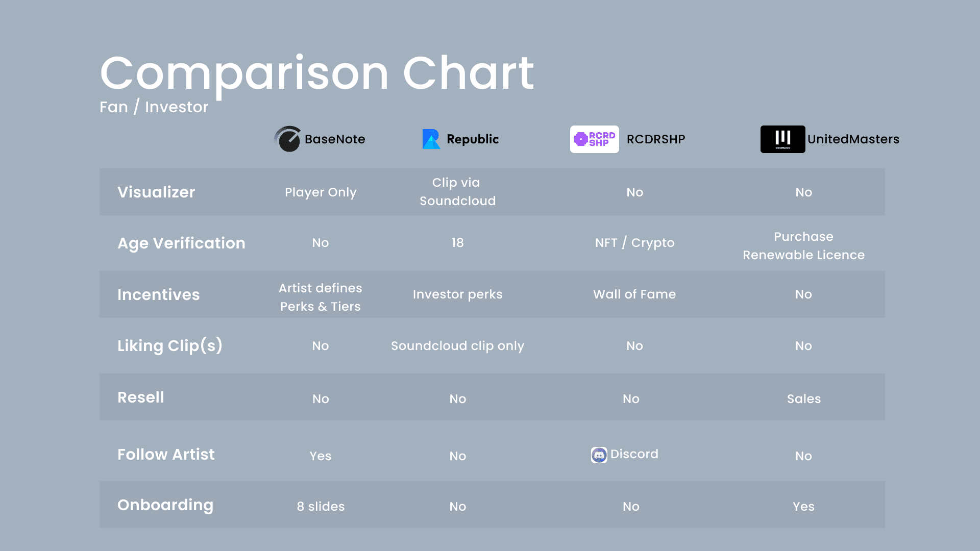The height and width of the screenshot is (551, 980).
Task: Select Purchase Renewable Licence text
Action: point(803,246)
